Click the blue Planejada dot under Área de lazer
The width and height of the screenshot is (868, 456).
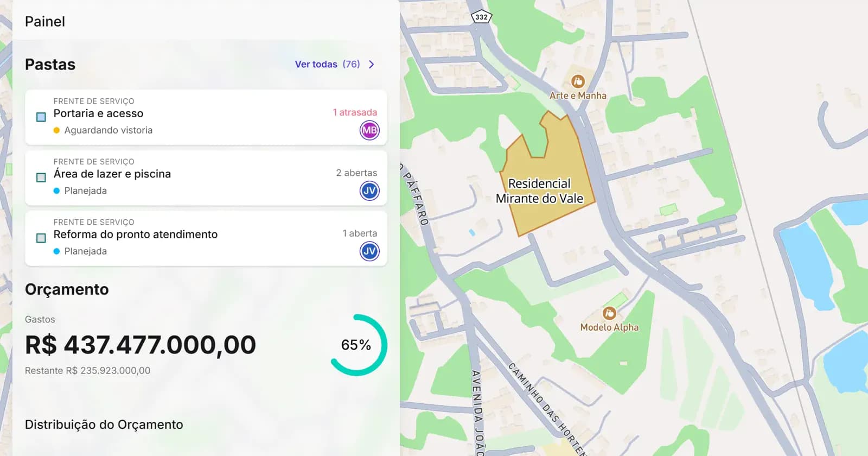click(56, 191)
